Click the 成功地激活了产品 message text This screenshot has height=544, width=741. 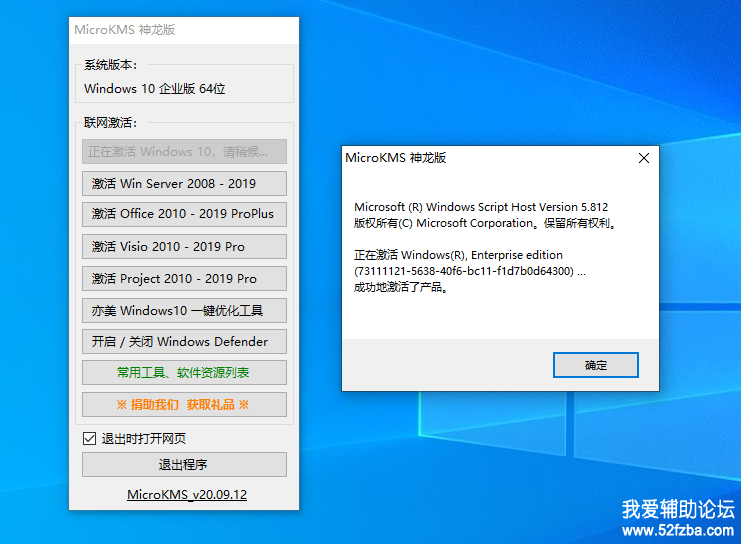click(401, 287)
